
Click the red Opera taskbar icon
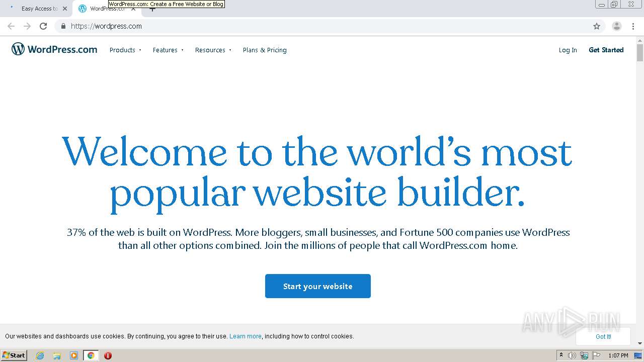(108, 355)
